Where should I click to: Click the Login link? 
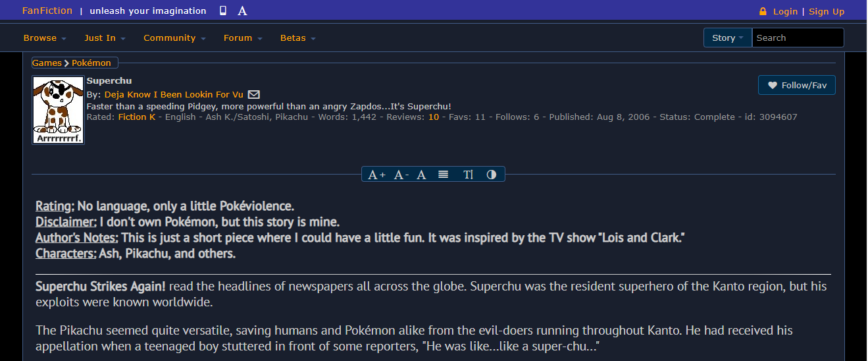click(785, 11)
